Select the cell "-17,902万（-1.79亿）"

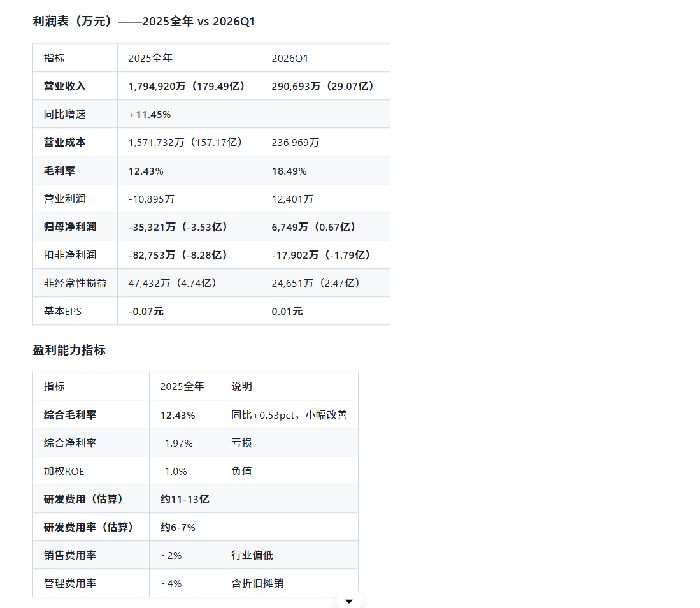321,255
